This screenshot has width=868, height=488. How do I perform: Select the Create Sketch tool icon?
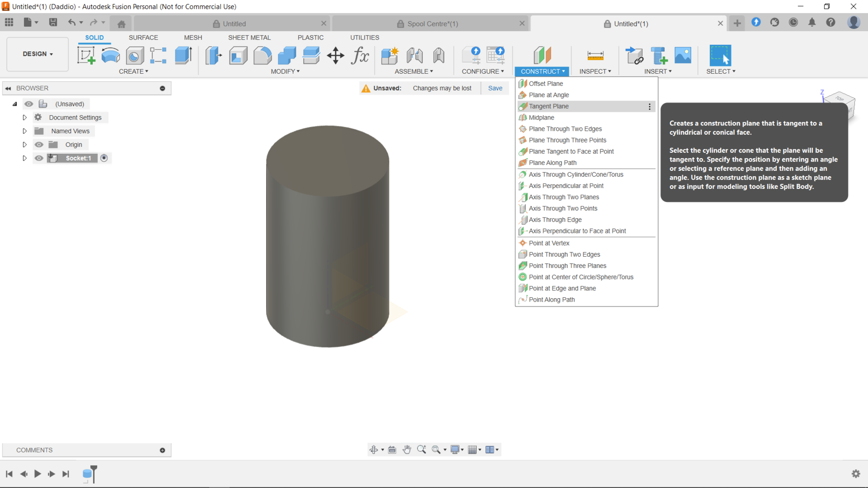86,56
